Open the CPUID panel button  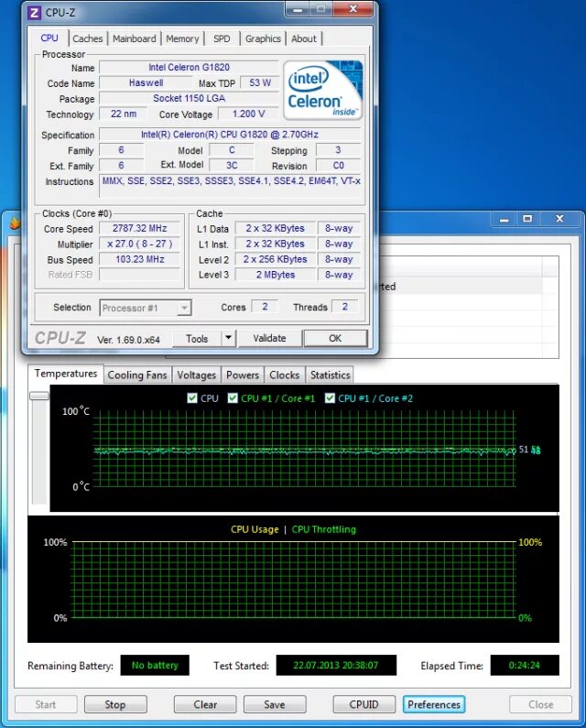point(364,704)
